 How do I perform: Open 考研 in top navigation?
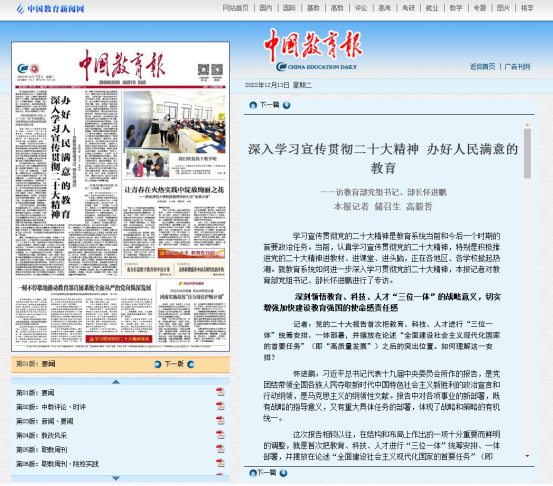click(x=408, y=8)
